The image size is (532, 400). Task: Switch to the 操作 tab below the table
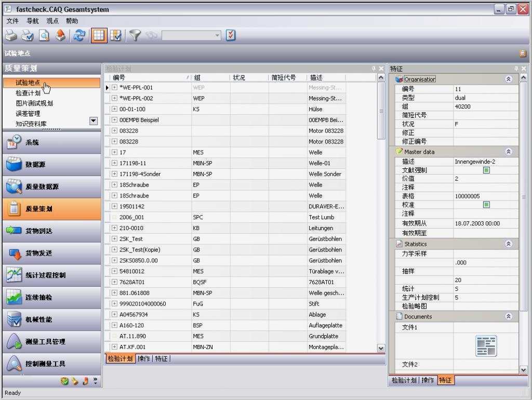coord(144,358)
